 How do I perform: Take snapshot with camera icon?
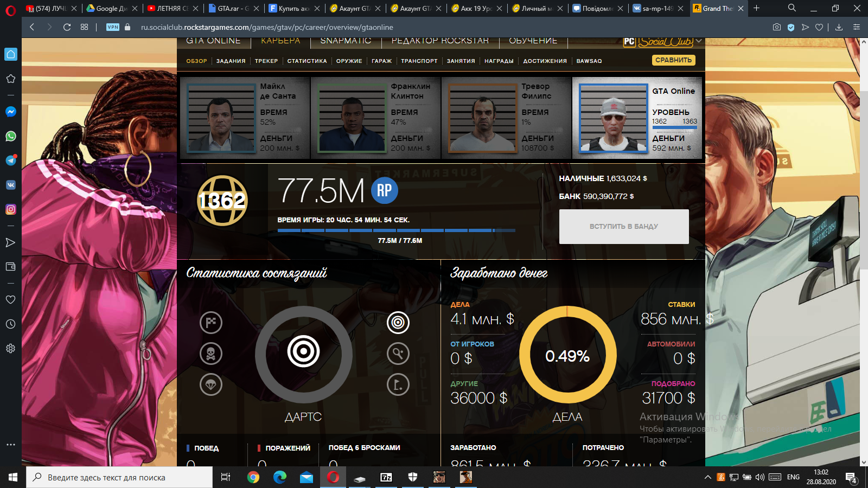777,27
